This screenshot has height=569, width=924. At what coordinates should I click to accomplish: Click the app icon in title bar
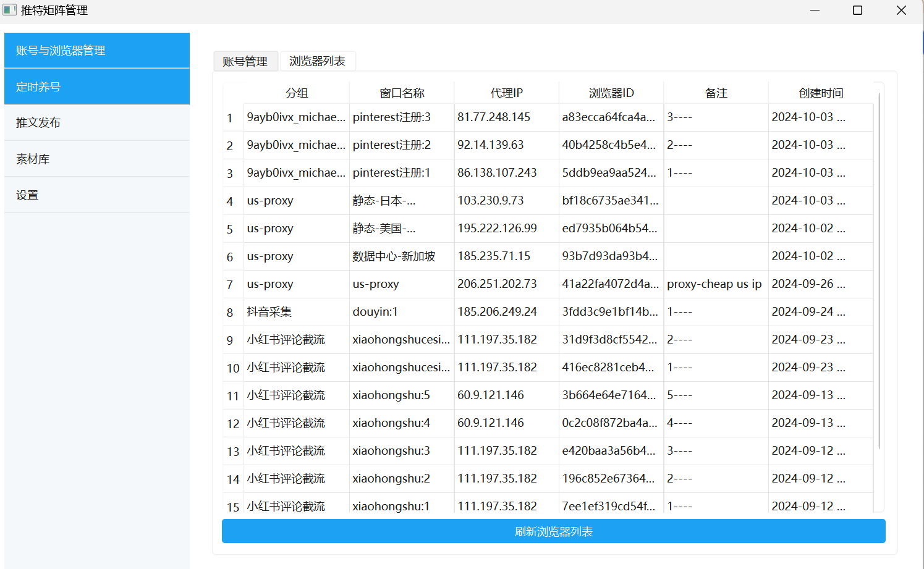point(10,10)
